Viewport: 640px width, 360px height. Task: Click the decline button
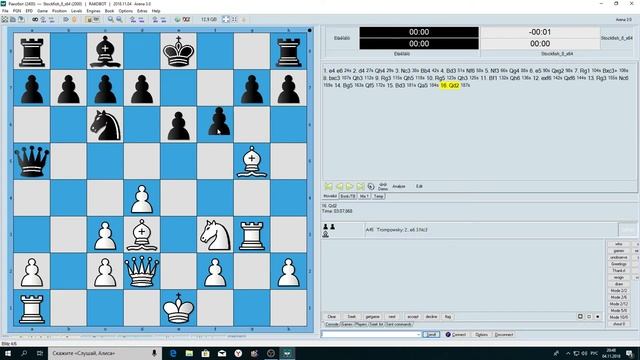pos(431,317)
